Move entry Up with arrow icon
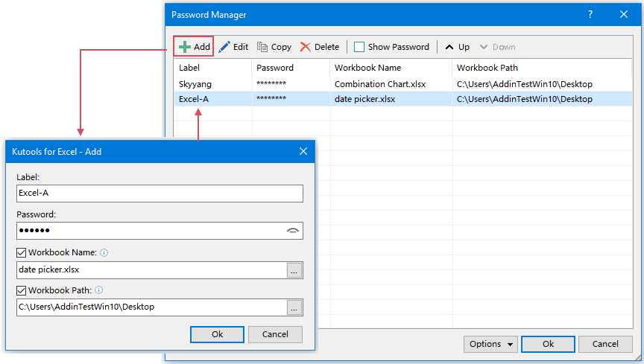 (449, 47)
